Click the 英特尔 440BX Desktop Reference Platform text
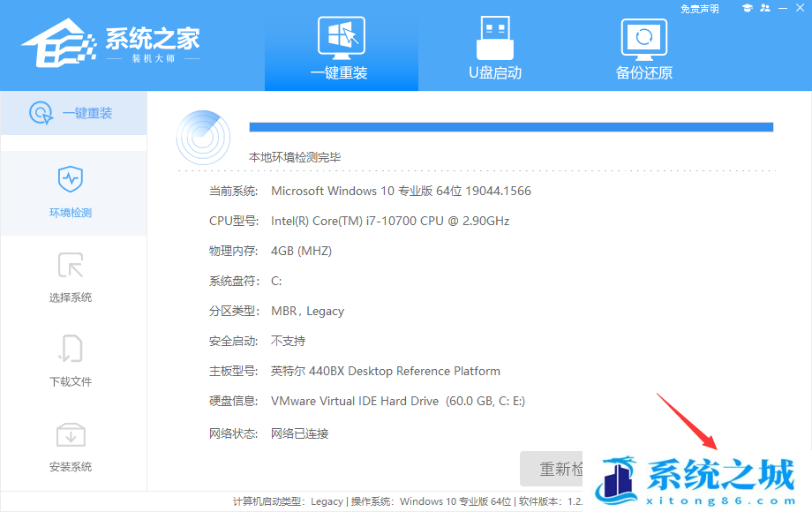Screen dimensions: 812x512 pyautogui.click(x=386, y=371)
